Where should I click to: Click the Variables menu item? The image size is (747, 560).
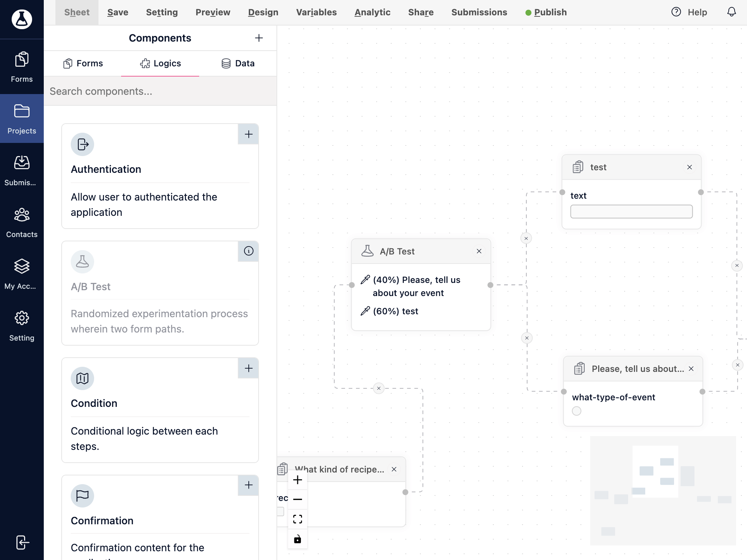[x=316, y=12]
